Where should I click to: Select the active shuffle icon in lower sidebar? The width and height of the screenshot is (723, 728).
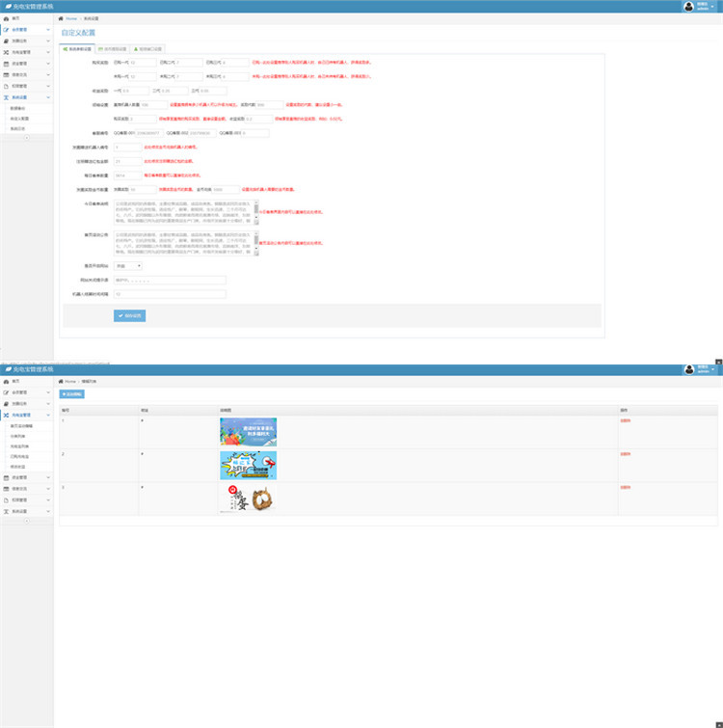click(x=6, y=415)
